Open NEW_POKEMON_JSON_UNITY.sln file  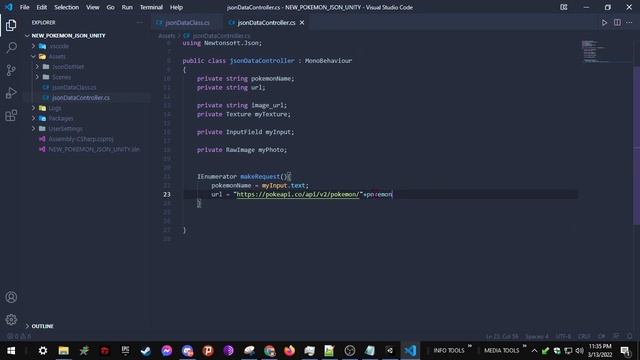tap(94, 149)
